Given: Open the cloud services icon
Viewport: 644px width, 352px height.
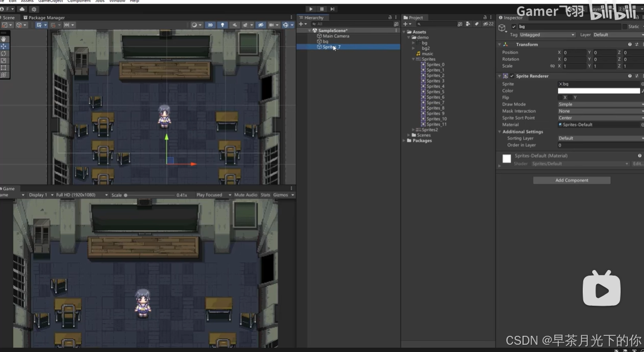Looking at the screenshot, I should [22, 9].
